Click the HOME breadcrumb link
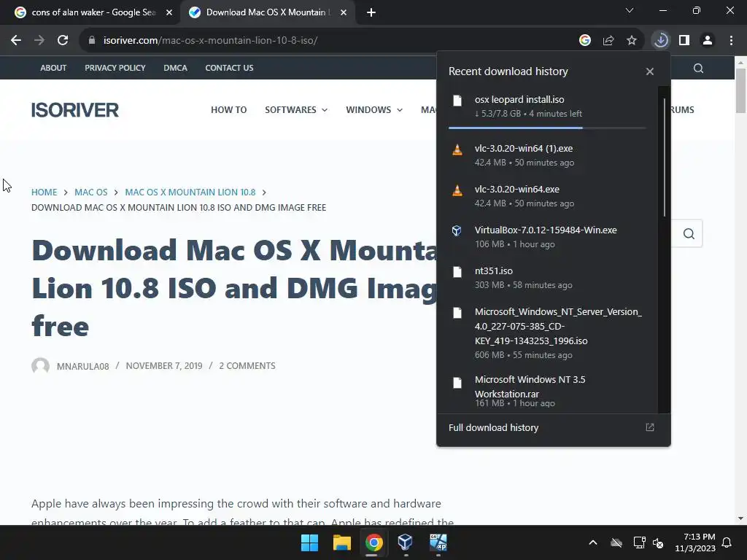747x560 pixels. [44, 192]
